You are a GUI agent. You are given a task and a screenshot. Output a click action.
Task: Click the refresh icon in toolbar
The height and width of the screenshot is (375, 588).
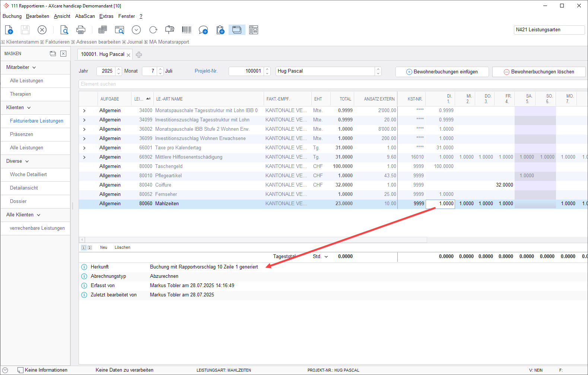click(153, 30)
